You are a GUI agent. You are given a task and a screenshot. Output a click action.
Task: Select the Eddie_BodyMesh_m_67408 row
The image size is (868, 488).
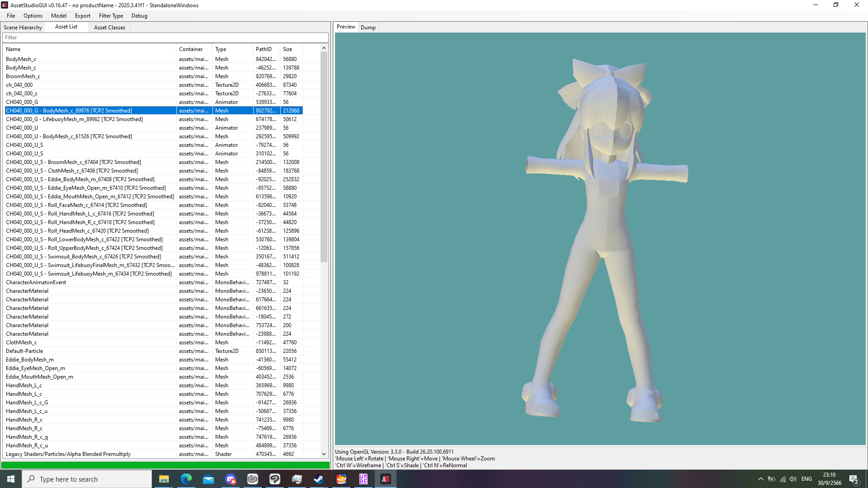154,179
